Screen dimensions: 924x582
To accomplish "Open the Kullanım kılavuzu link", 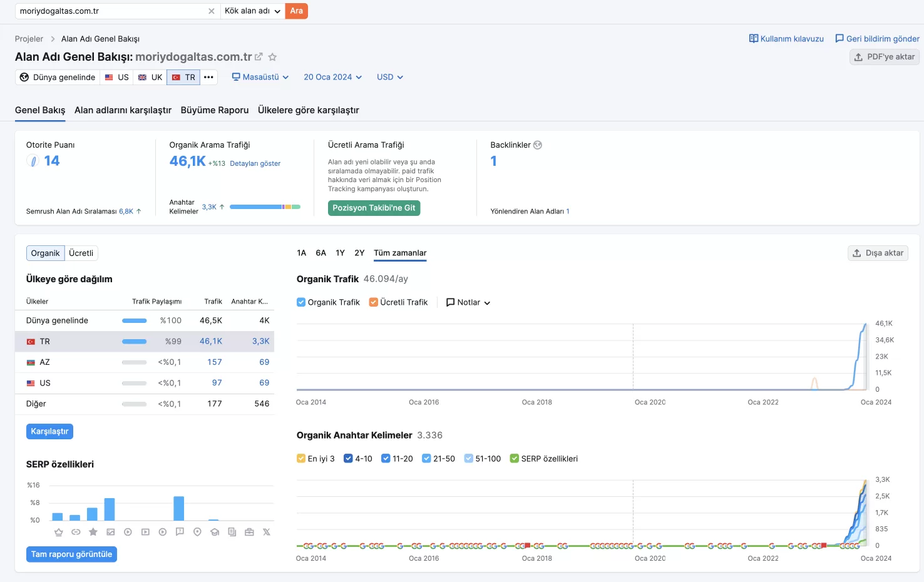I will coord(787,39).
